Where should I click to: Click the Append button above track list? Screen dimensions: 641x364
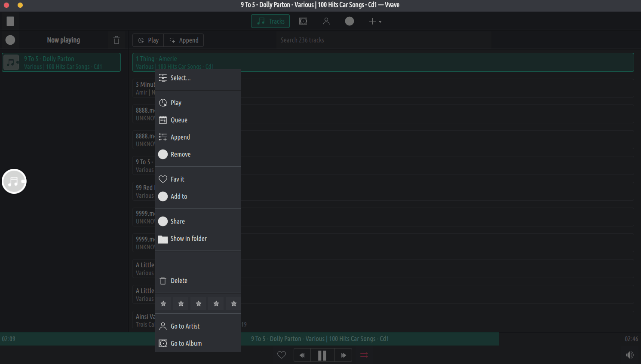[x=184, y=40]
